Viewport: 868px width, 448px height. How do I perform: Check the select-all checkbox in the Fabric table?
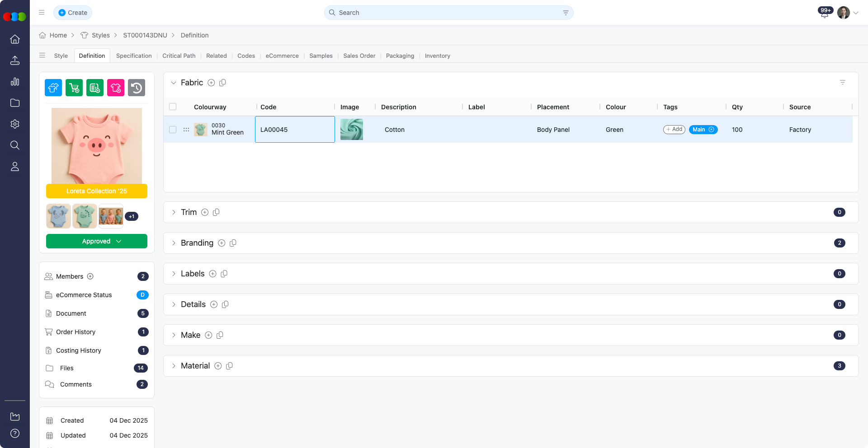[x=173, y=107]
